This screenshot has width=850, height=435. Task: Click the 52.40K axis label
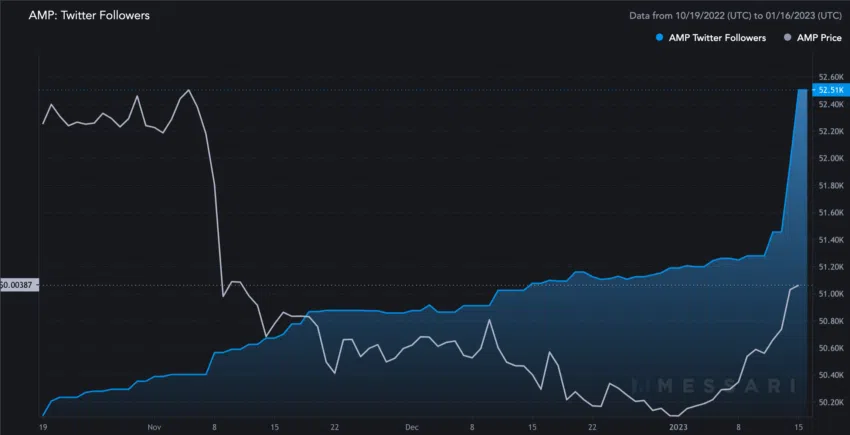pyautogui.click(x=831, y=104)
